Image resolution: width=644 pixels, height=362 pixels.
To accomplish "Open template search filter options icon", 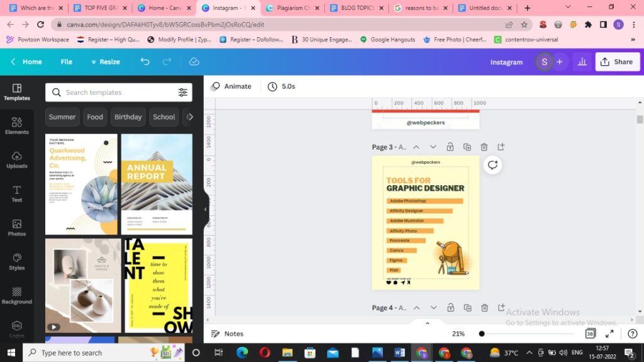I will tap(183, 93).
